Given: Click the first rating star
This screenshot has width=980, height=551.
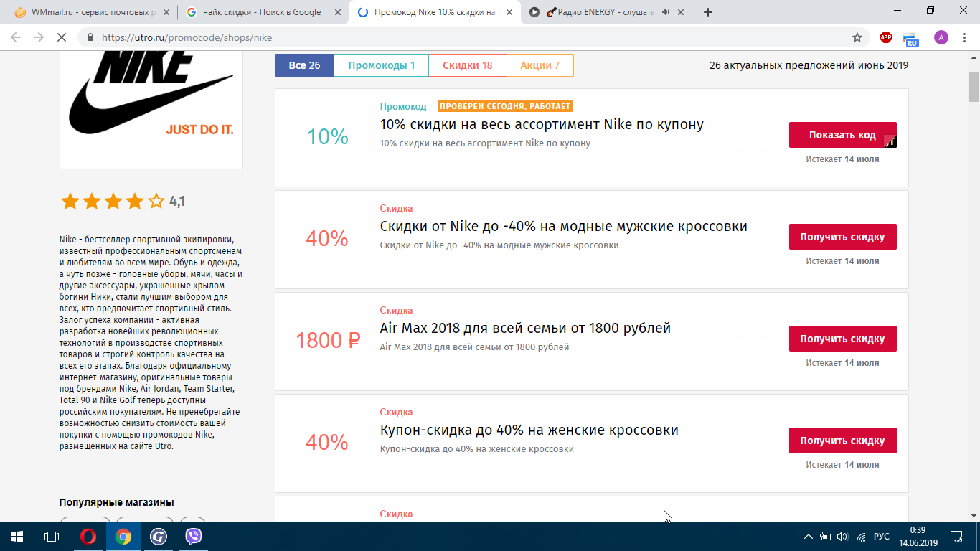Looking at the screenshot, I should [70, 202].
